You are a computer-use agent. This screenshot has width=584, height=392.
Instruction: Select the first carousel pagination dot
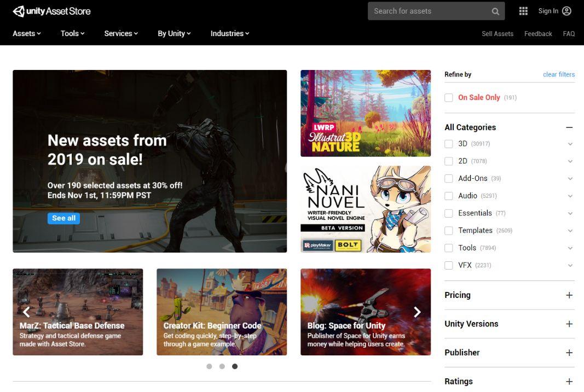coord(209,366)
